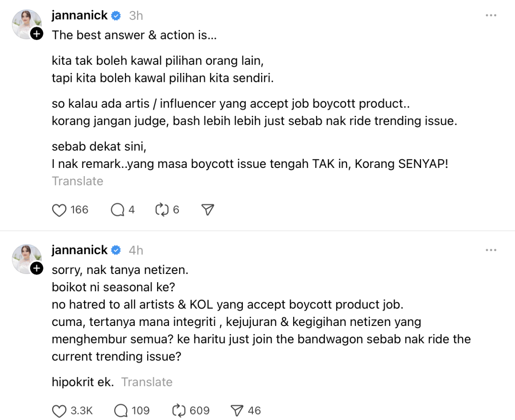This screenshot has width=515, height=420.
Task: Click the 3h timestamp on first post
Action: [x=136, y=16]
